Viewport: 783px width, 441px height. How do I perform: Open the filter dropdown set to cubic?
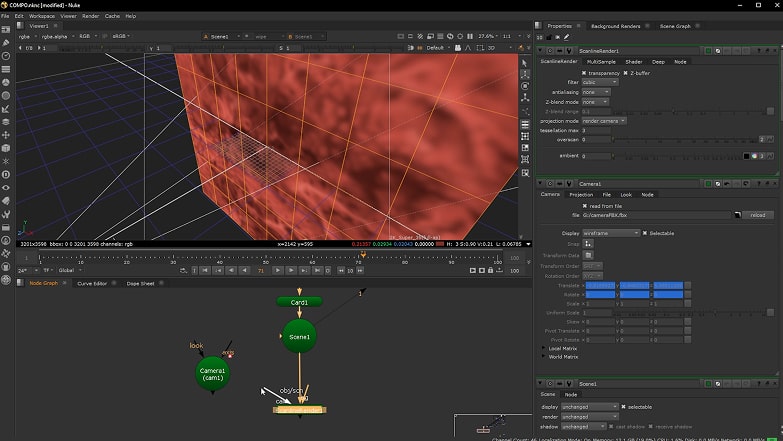pos(599,82)
